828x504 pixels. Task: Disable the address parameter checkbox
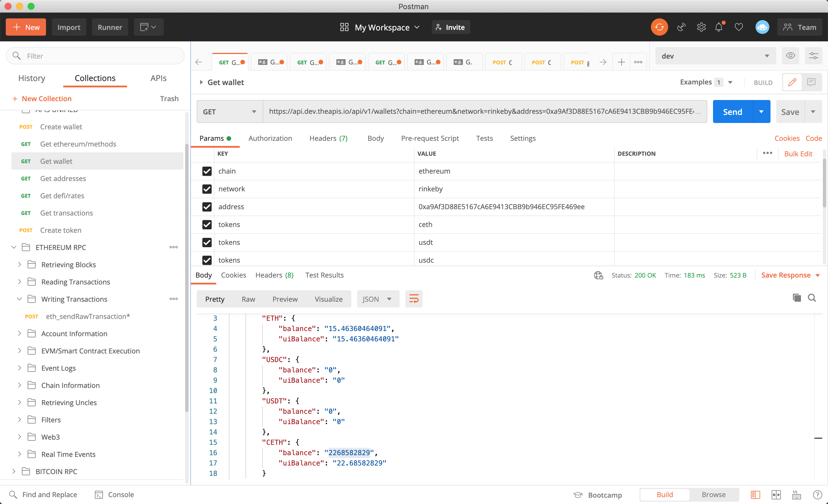[207, 207]
